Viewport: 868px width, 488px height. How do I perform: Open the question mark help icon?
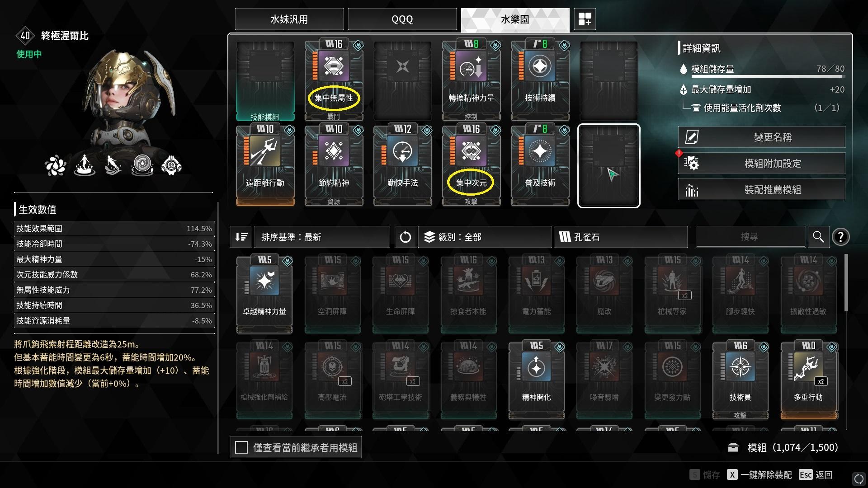pos(841,237)
